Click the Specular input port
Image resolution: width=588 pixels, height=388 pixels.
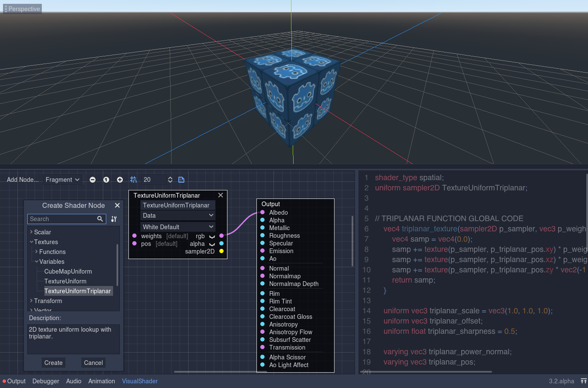262,243
